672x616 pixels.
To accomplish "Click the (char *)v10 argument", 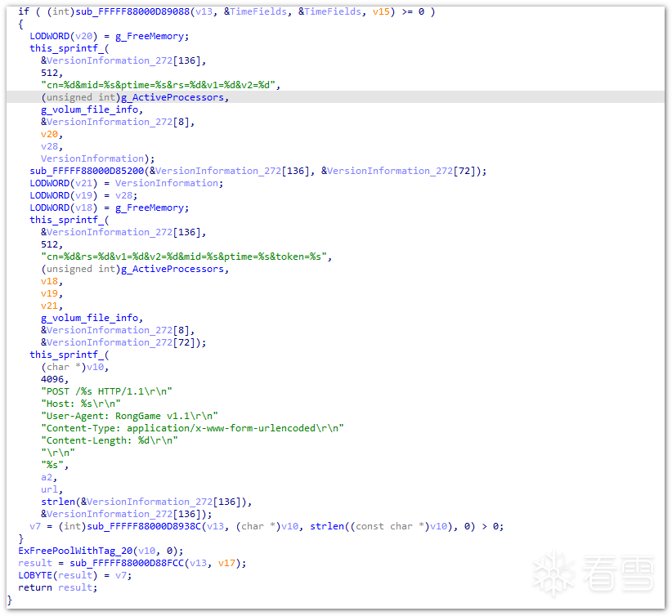I will click(75, 367).
